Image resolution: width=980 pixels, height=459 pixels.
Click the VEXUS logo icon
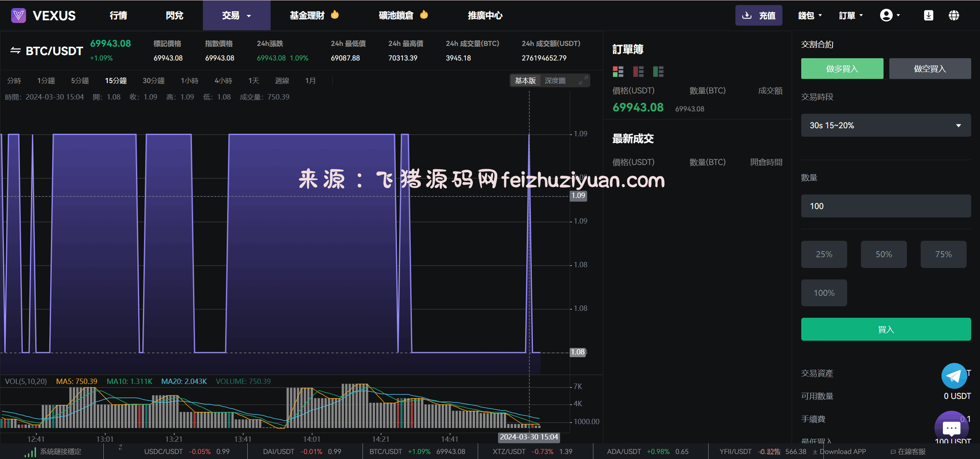(x=18, y=16)
